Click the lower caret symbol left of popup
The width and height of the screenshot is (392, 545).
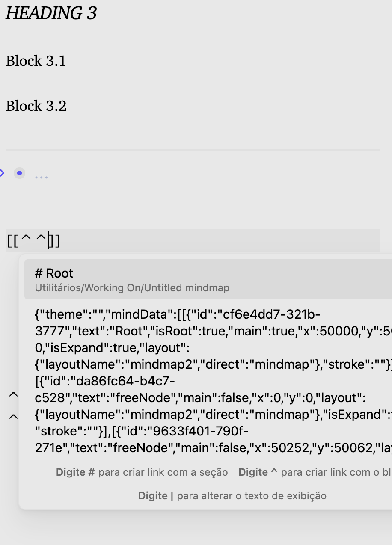pos(14,416)
